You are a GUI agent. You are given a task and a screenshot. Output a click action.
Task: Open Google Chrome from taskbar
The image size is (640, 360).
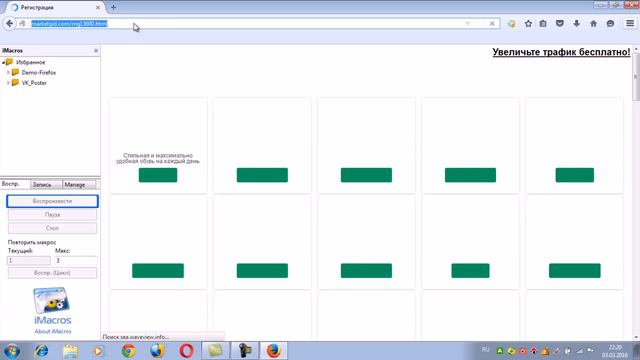click(128, 351)
